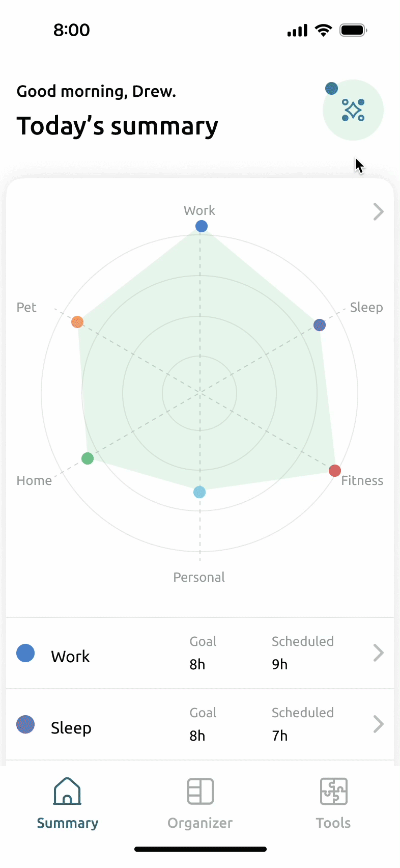Tap the Wi-Fi status icon

point(323,30)
